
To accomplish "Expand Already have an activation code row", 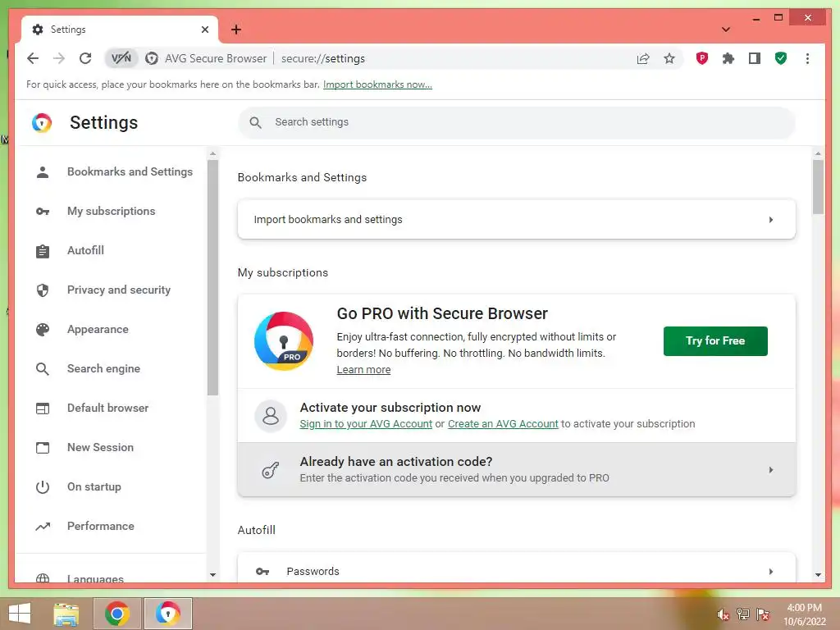I will pos(517,469).
